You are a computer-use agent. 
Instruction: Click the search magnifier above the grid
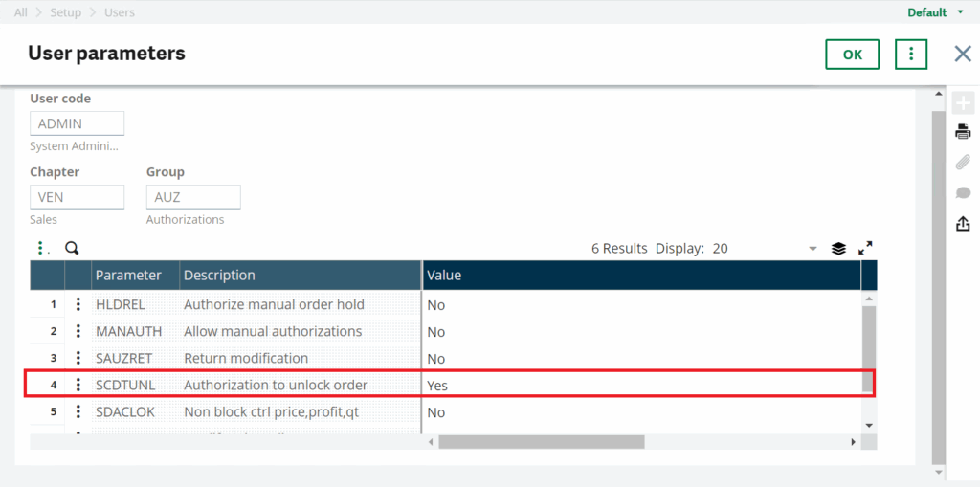pos(73,248)
